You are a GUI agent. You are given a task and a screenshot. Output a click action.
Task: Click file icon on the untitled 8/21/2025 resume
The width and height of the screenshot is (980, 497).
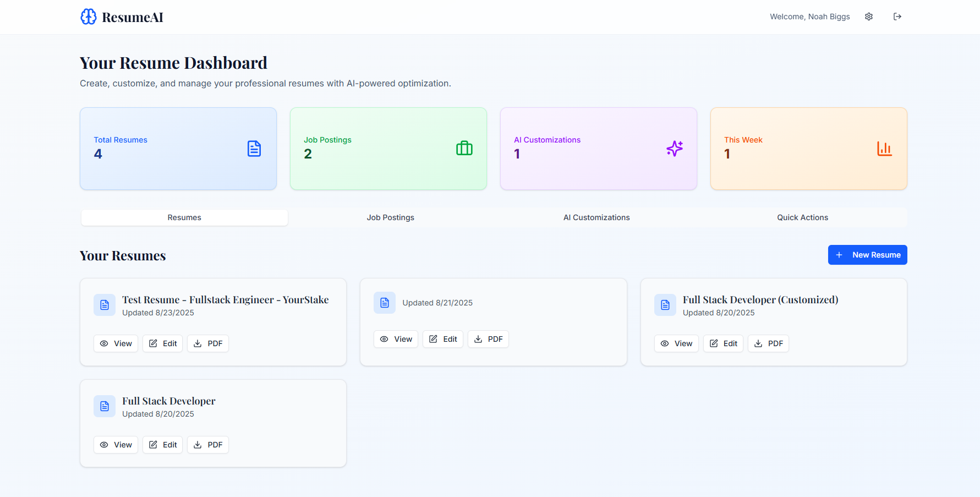coord(385,303)
